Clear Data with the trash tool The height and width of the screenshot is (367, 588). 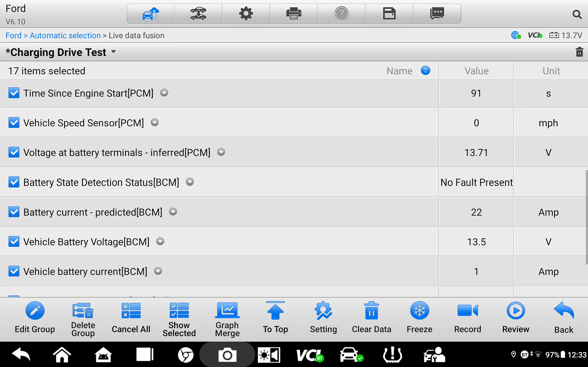point(371,318)
